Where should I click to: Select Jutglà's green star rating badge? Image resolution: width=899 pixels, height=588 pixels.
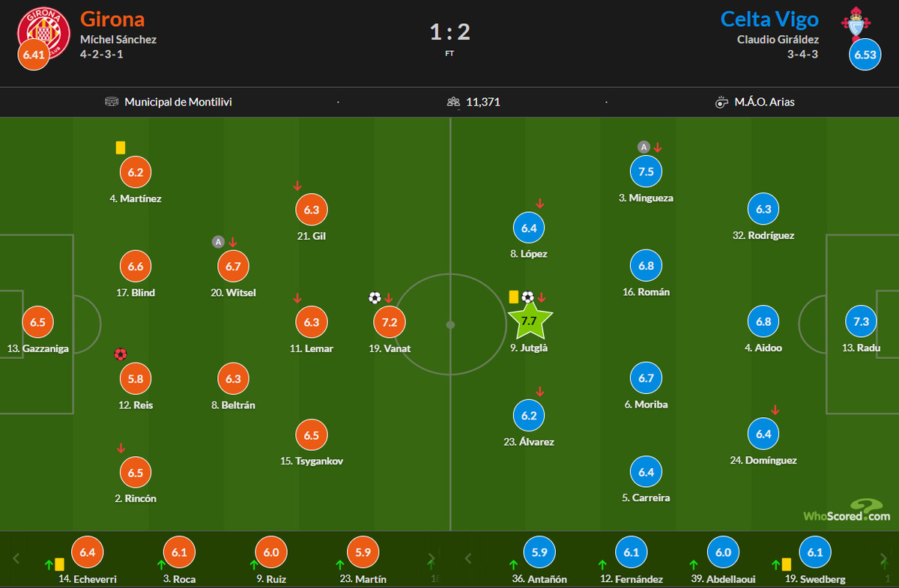tap(529, 322)
